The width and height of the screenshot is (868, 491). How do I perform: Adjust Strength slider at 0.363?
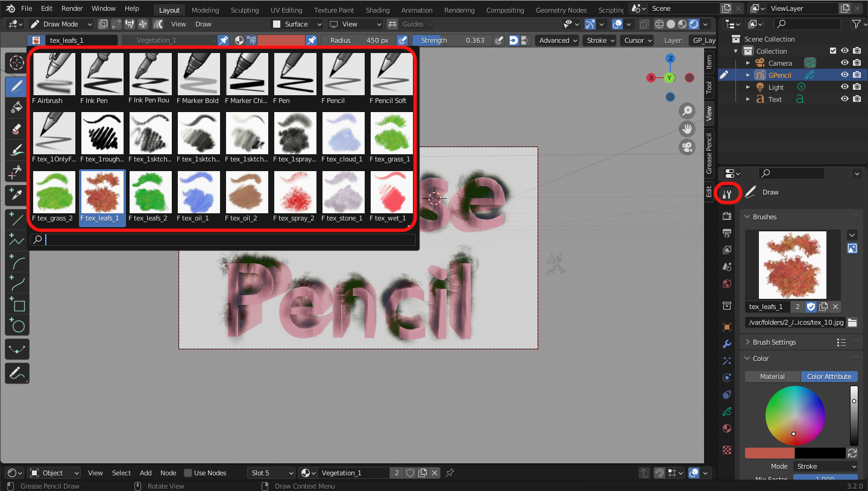(x=453, y=40)
